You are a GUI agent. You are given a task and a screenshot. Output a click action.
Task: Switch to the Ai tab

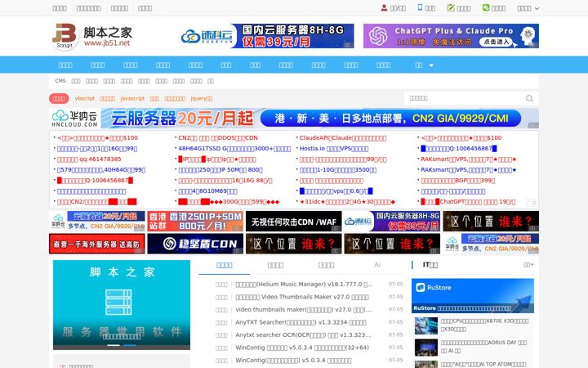pos(377,265)
